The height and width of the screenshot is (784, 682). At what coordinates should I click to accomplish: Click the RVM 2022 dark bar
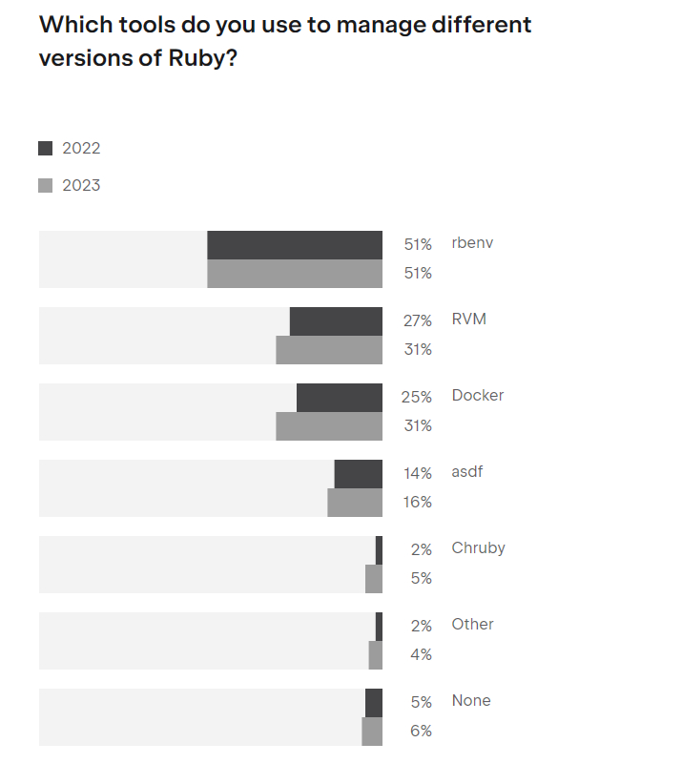[336, 321]
